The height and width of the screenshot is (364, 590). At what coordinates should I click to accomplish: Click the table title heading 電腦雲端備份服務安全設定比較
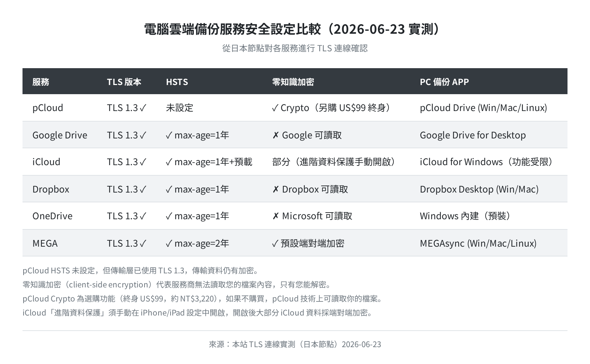[295, 29]
